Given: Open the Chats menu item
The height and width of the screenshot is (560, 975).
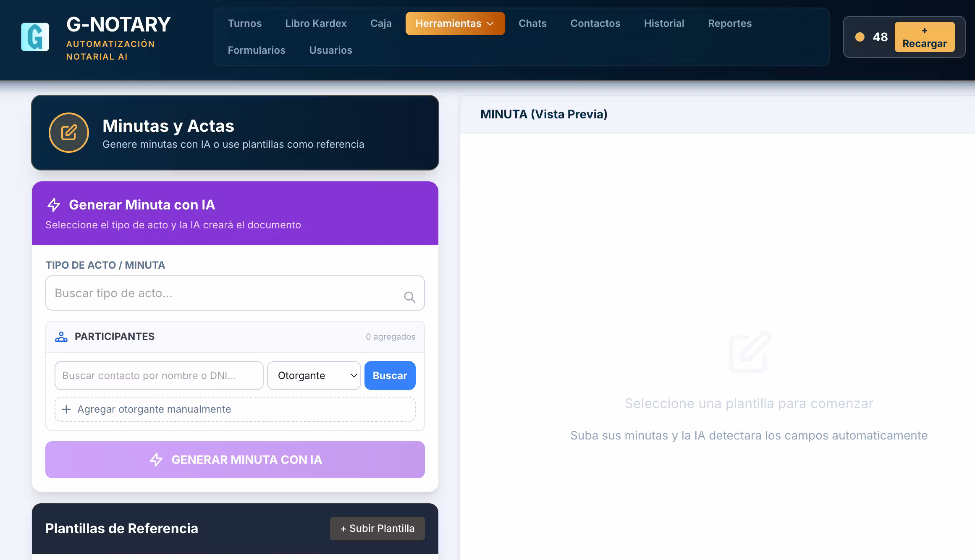Looking at the screenshot, I should [x=532, y=24].
